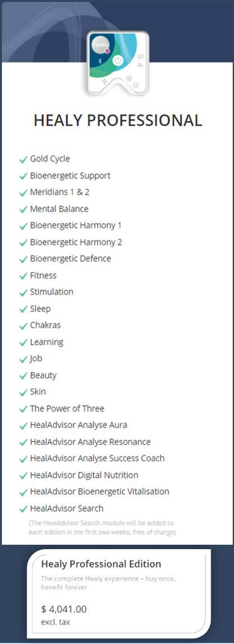Click The Power of Three entry

tap(67, 408)
